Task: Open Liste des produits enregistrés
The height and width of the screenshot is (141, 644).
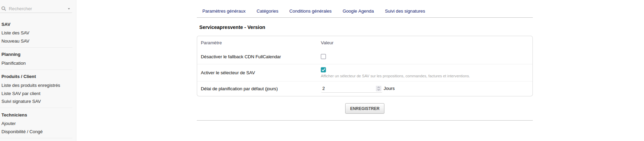Action: click(x=31, y=85)
